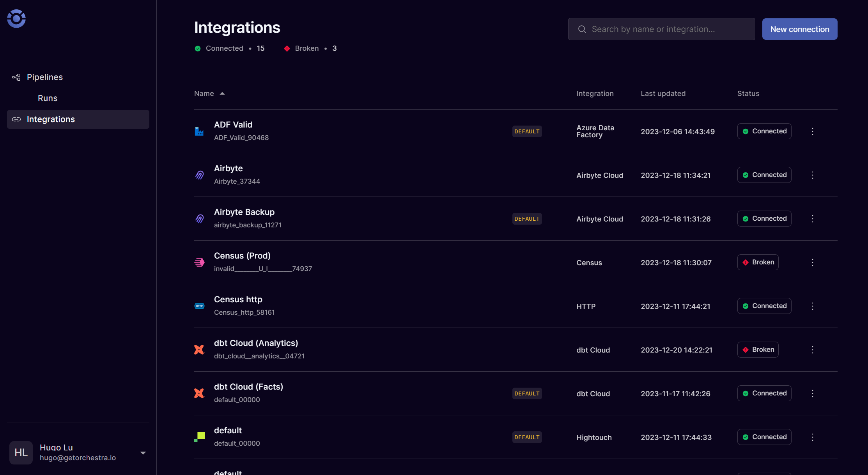Viewport: 868px width, 475px height.
Task: Click the Integrations link icon in sidebar
Action: (16, 119)
